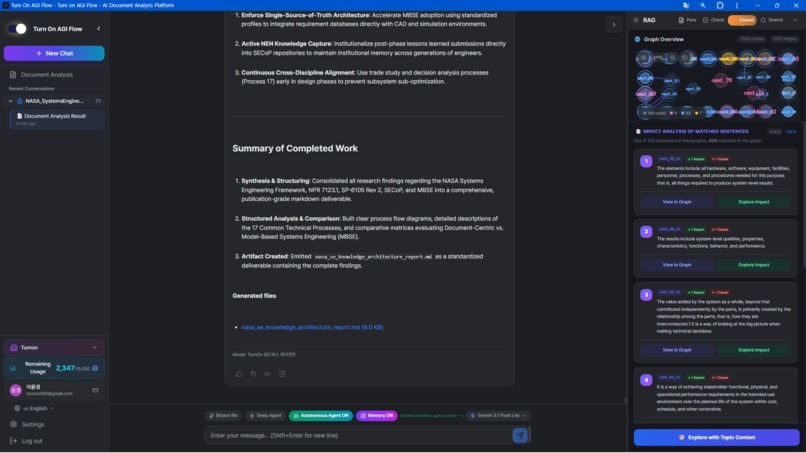
Task: Select number 4 badge sentence card
Action: (x=646, y=380)
